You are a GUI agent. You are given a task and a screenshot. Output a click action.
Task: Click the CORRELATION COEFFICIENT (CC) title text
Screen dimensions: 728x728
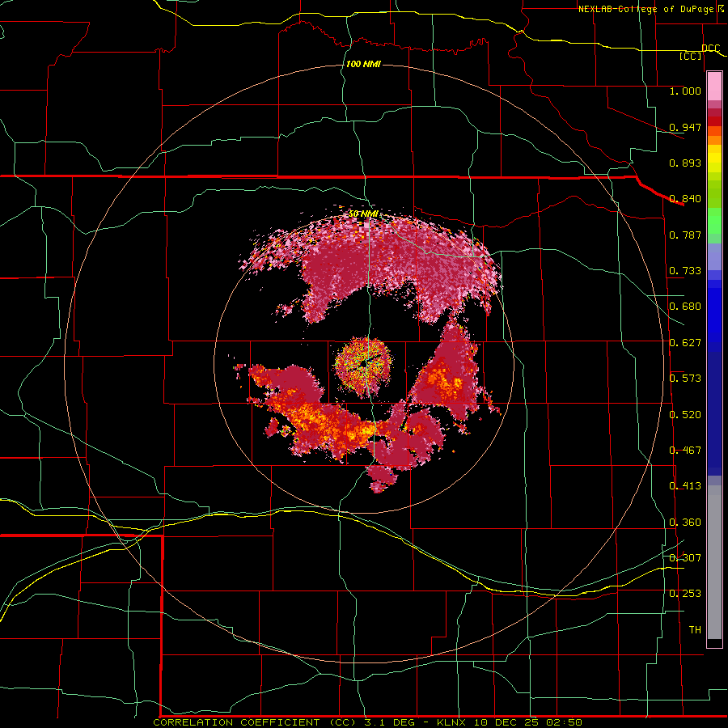click(x=253, y=722)
